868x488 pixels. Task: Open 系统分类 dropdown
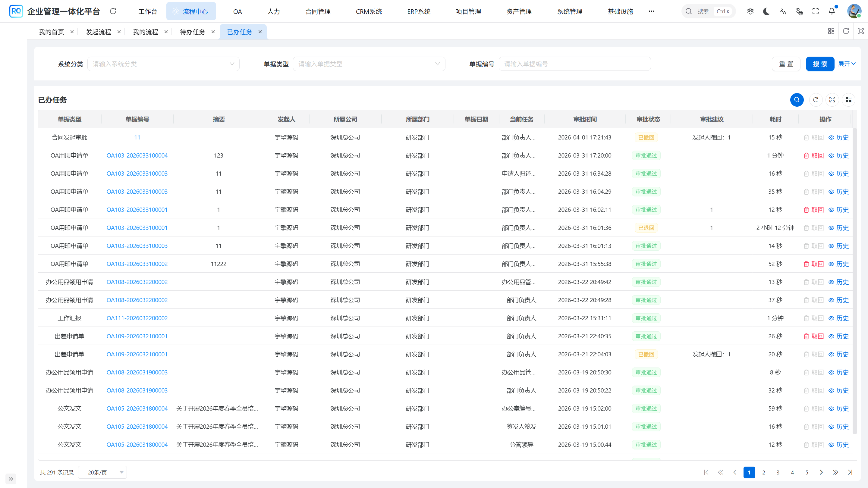(163, 64)
